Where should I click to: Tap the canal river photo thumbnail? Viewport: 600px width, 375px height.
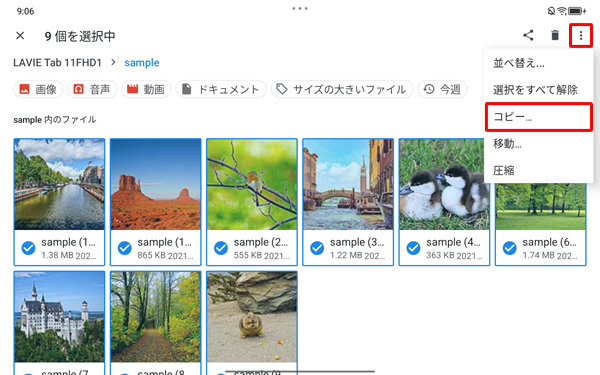click(x=59, y=184)
